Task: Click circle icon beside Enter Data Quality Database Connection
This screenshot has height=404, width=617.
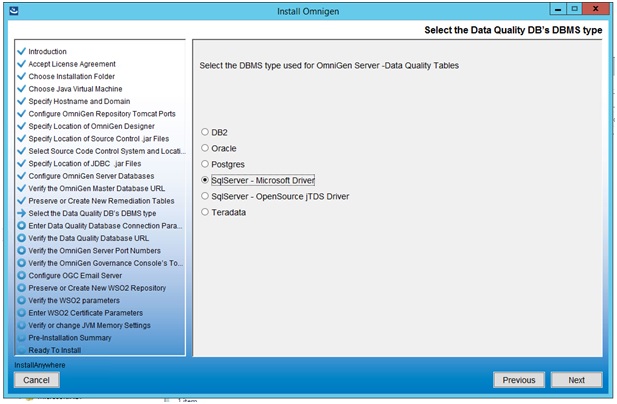Action: [21, 226]
